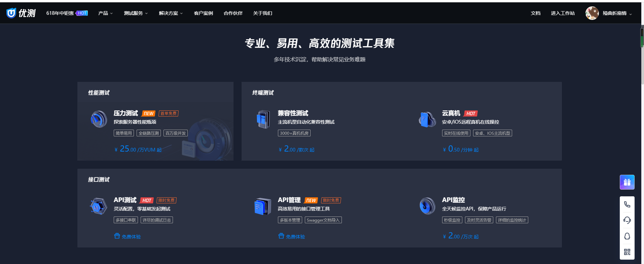Open the 云真机 product title
Image resolution: width=644 pixels, height=264 pixels.
coord(451,113)
